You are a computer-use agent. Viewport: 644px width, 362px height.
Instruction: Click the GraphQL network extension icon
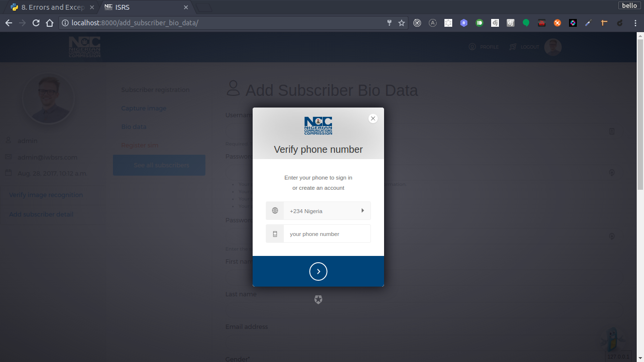pos(448,23)
